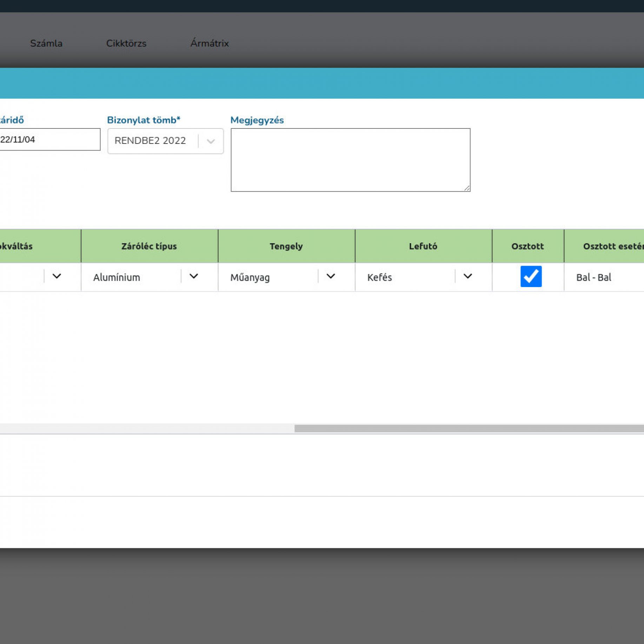The image size is (644, 644).
Task: Grab the Megjegyzés textarea resize handle
Action: pyautogui.click(x=466, y=188)
